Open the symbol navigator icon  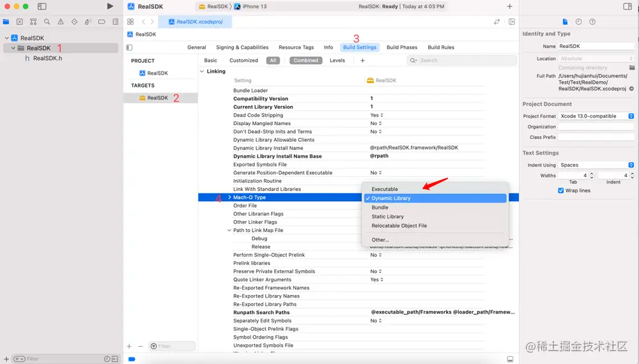pyautogui.click(x=33, y=22)
